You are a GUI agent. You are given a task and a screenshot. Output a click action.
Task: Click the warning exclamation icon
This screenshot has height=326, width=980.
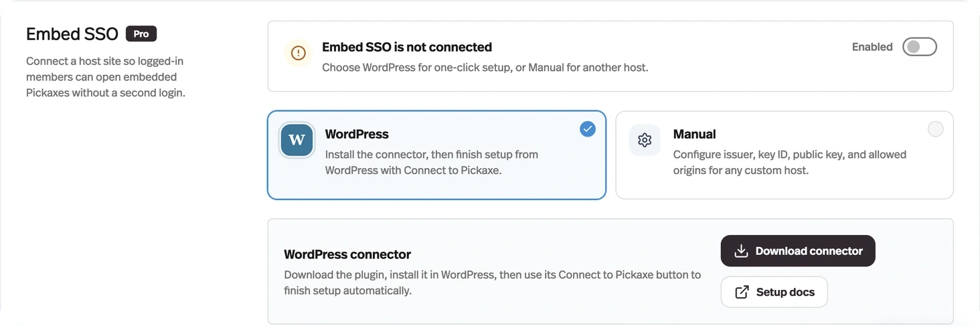coord(299,54)
